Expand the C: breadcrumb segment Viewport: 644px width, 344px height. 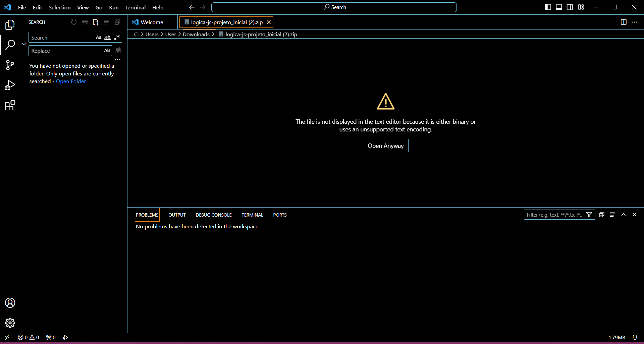136,34
